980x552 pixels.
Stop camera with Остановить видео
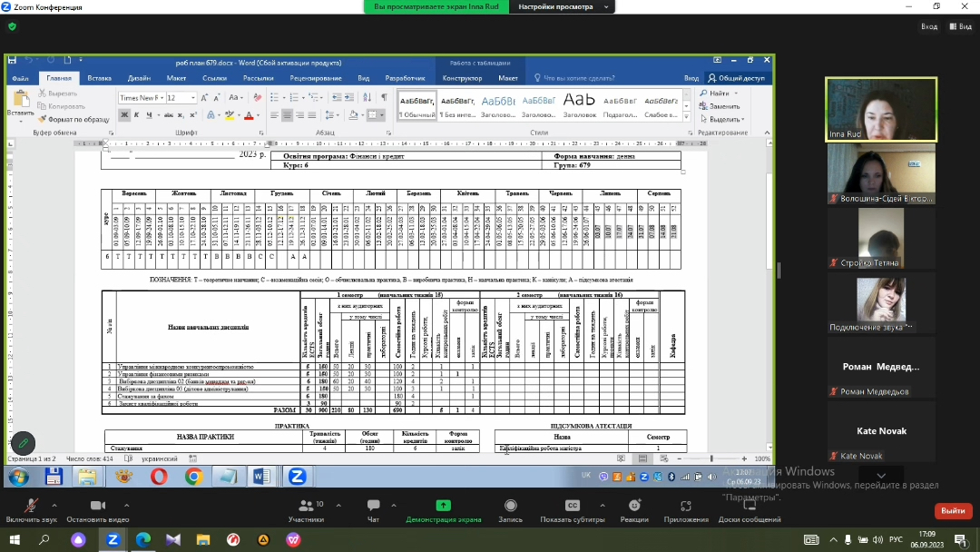97,509
